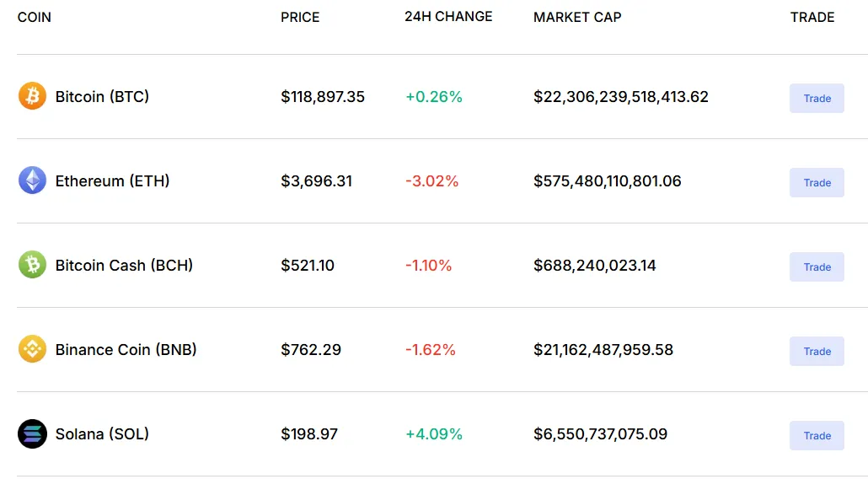
Task: Open the Trade button for Bitcoin
Action: 817,99
